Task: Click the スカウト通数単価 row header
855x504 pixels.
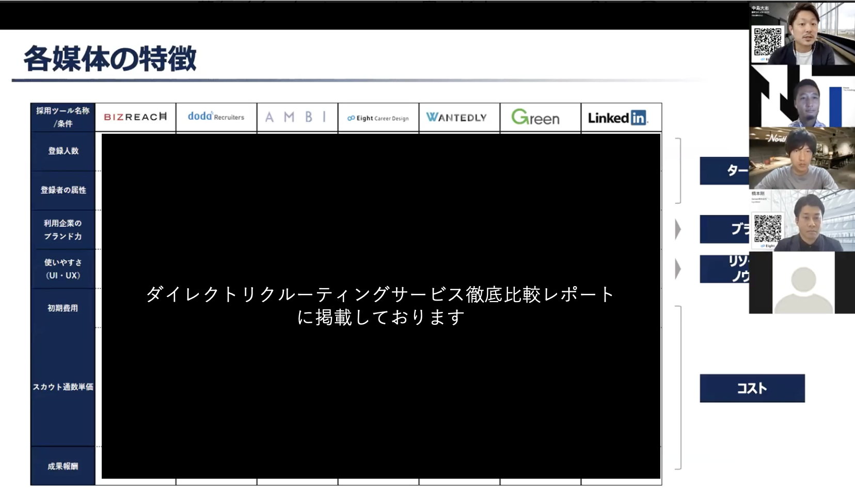Action: [x=63, y=387]
